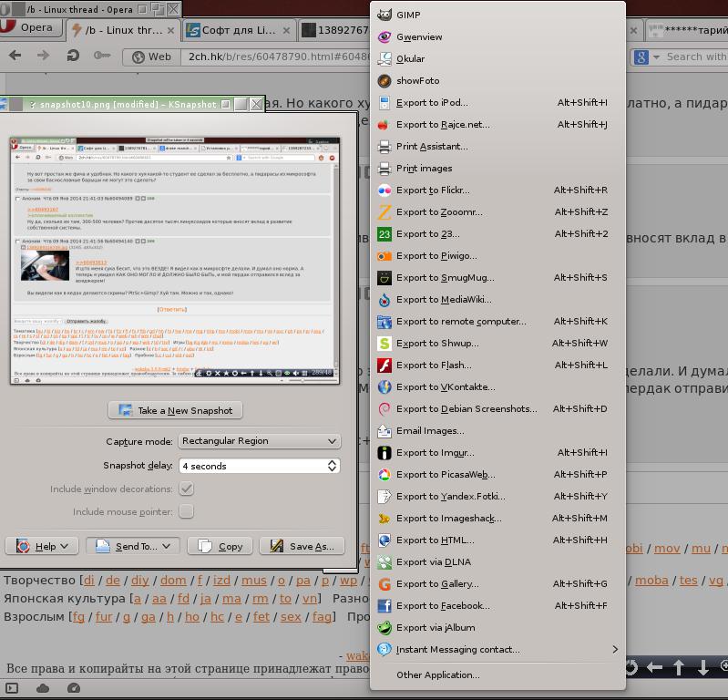The height and width of the screenshot is (700, 728).
Task: Click the Export to Zooomr icon
Action: (x=385, y=211)
